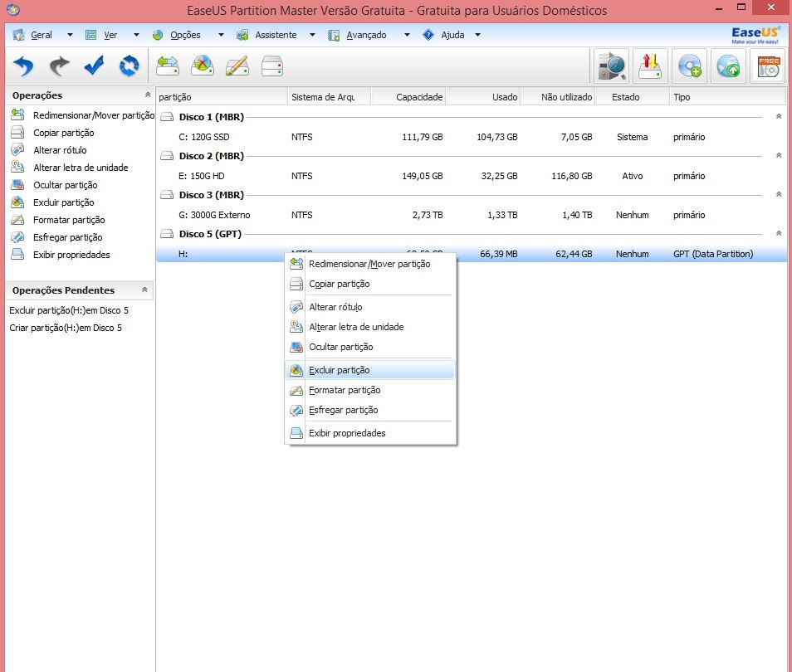Screen dimensions: 792x672
Task: Select the C: 120G SSD partition row
Action: [472, 137]
